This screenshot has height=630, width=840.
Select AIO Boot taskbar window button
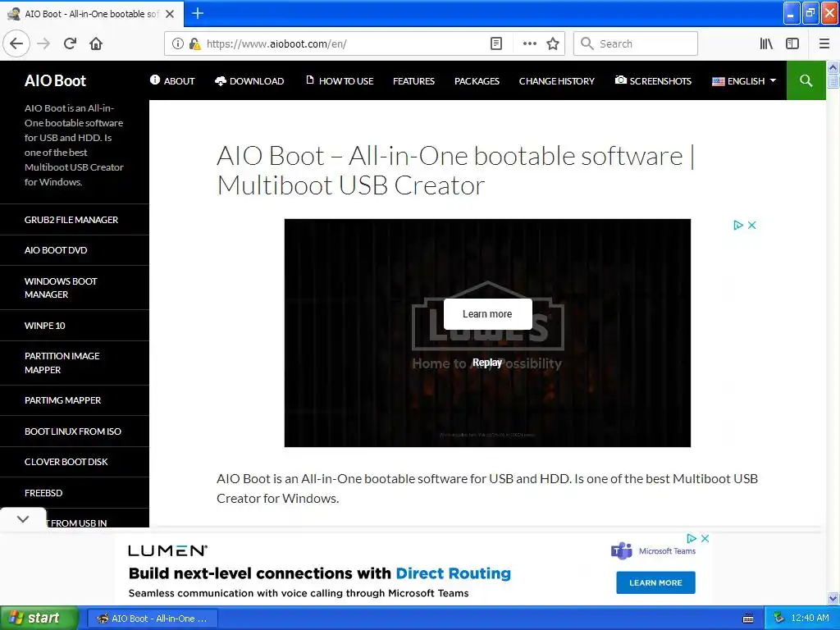click(152, 619)
